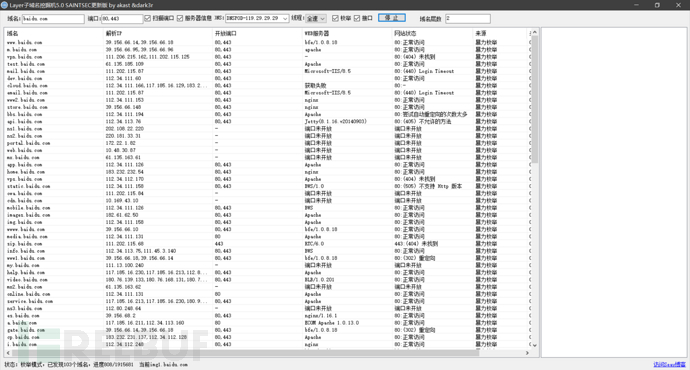Viewport: 690px width, 370px height.
Task: Select the dev.baidu.com row
Action: 267,78
